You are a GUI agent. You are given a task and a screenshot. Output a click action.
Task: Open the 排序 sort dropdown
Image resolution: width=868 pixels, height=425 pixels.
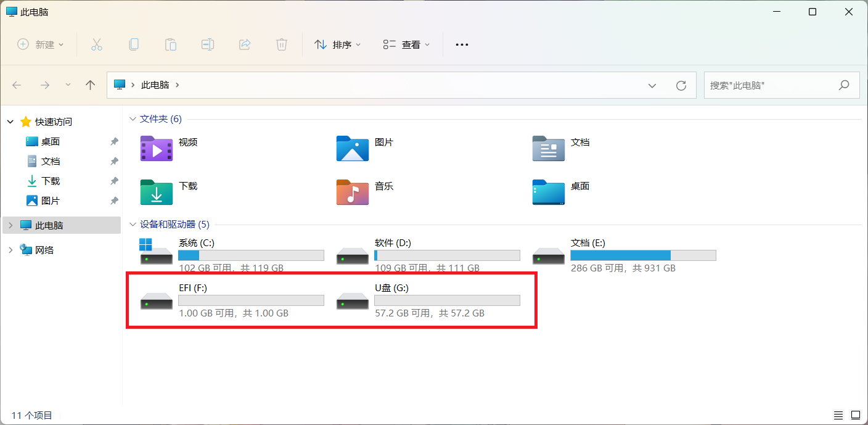[x=337, y=44]
